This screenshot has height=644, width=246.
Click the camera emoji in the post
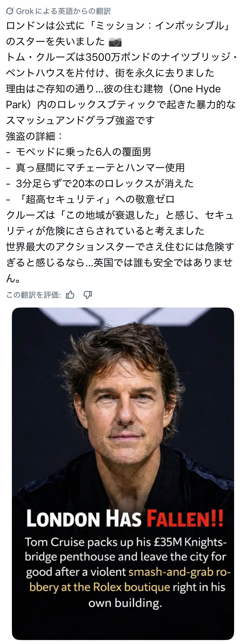pos(115,42)
